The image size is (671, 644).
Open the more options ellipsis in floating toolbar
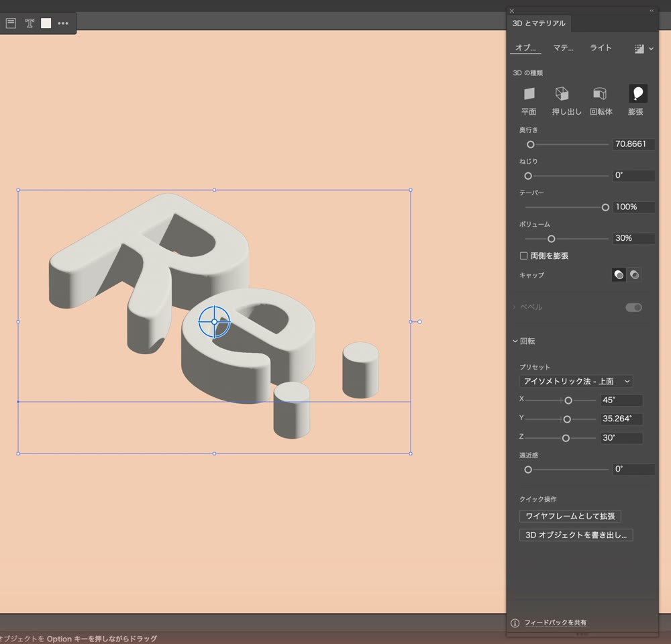63,23
